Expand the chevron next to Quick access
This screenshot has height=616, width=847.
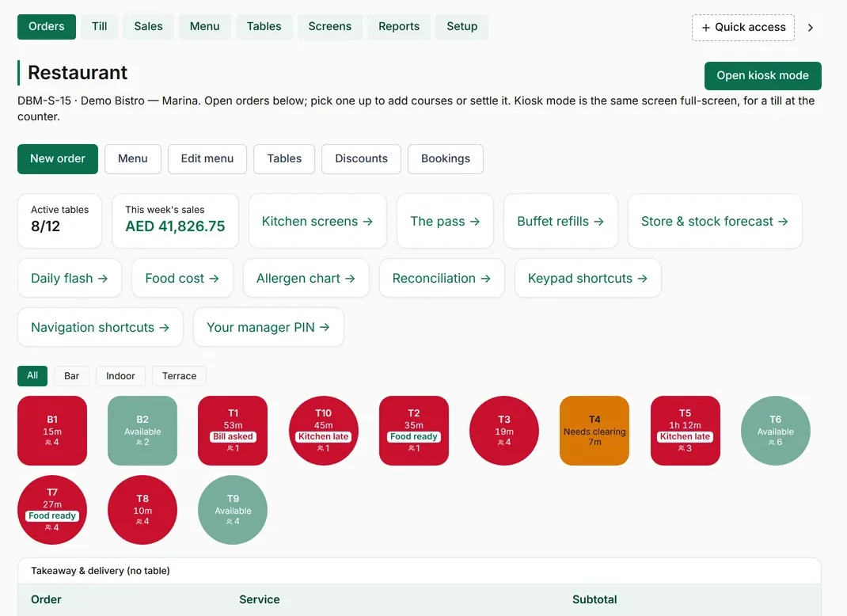811,28
